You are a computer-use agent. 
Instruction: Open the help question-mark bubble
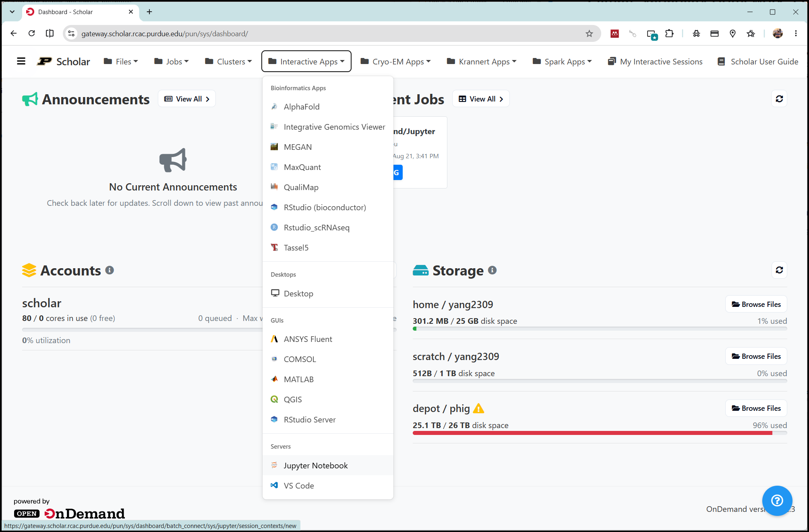(x=777, y=501)
